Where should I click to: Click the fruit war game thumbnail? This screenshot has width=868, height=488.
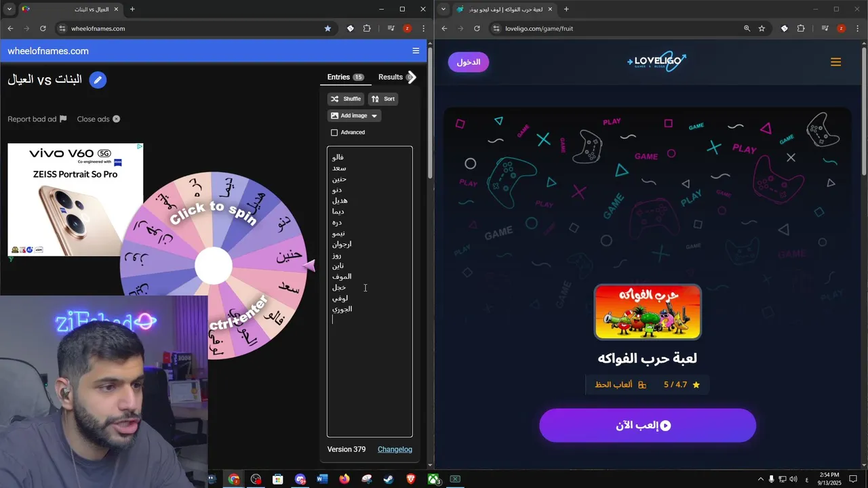[x=648, y=312]
